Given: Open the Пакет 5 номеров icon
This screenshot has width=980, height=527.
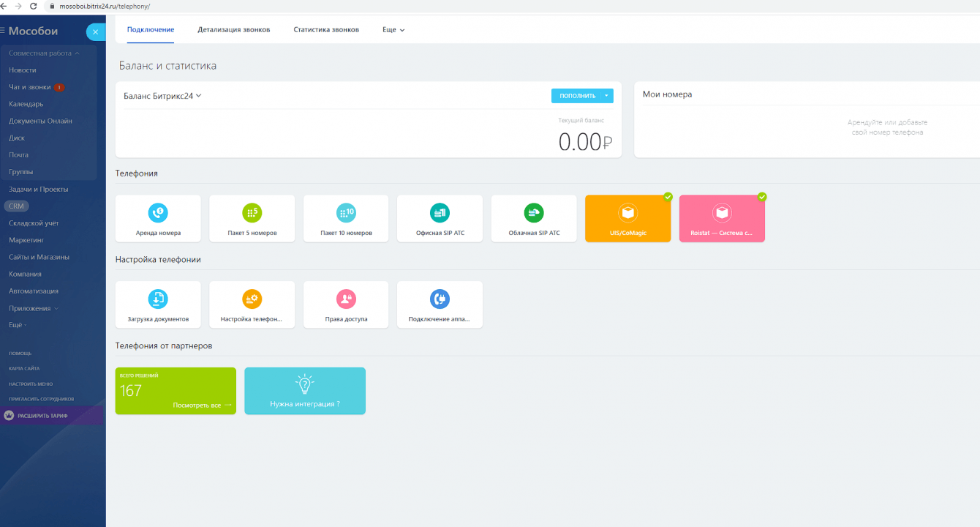Looking at the screenshot, I should [x=252, y=212].
